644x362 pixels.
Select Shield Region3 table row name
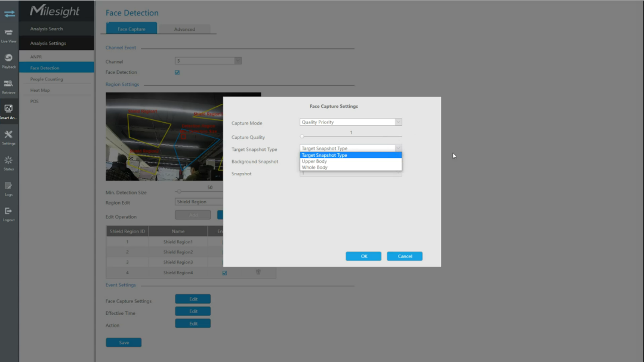click(178, 262)
